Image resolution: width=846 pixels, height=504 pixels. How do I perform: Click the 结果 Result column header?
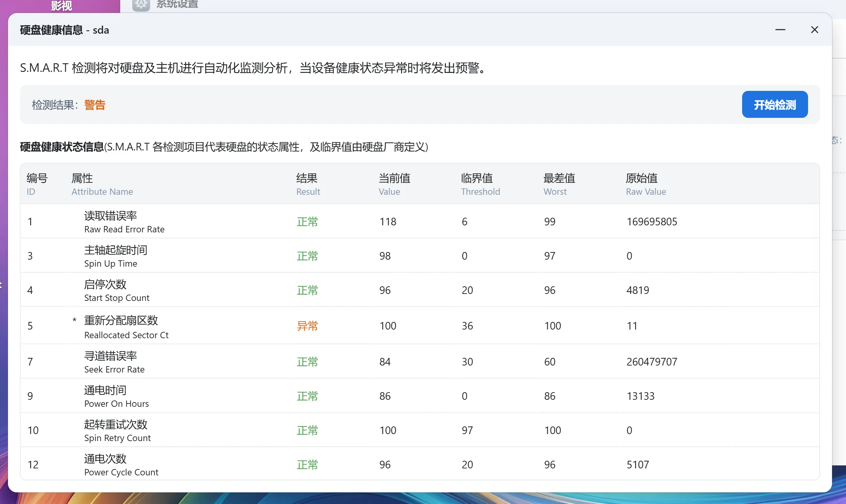308,184
